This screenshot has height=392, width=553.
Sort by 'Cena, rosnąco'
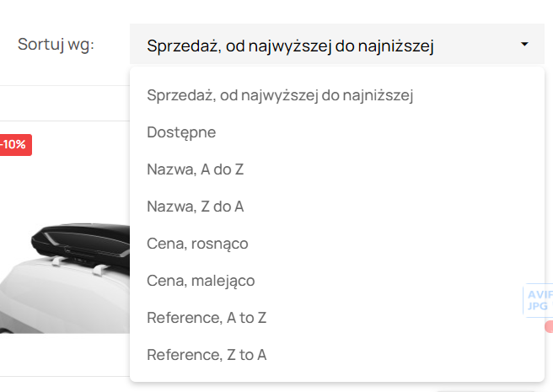(x=197, y=244)
